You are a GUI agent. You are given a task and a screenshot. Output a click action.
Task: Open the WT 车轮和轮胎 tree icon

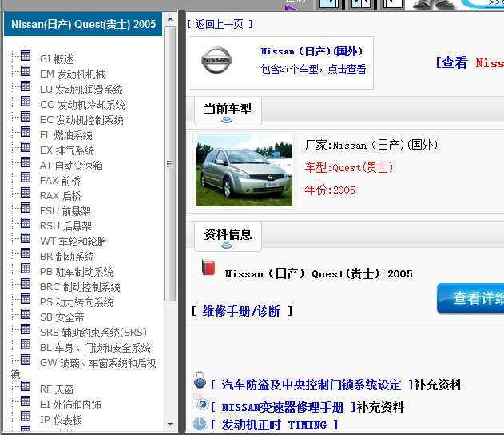tap(26, 238)
